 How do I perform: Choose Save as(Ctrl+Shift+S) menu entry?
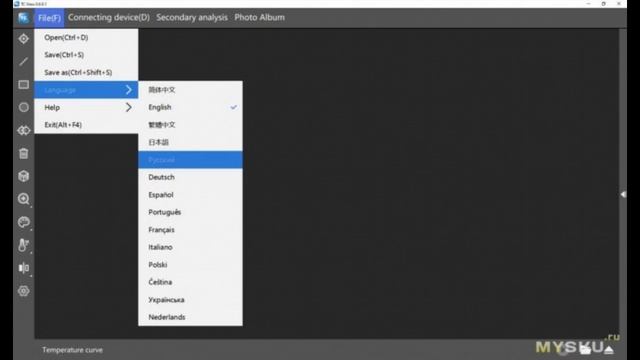click(86, 72)
